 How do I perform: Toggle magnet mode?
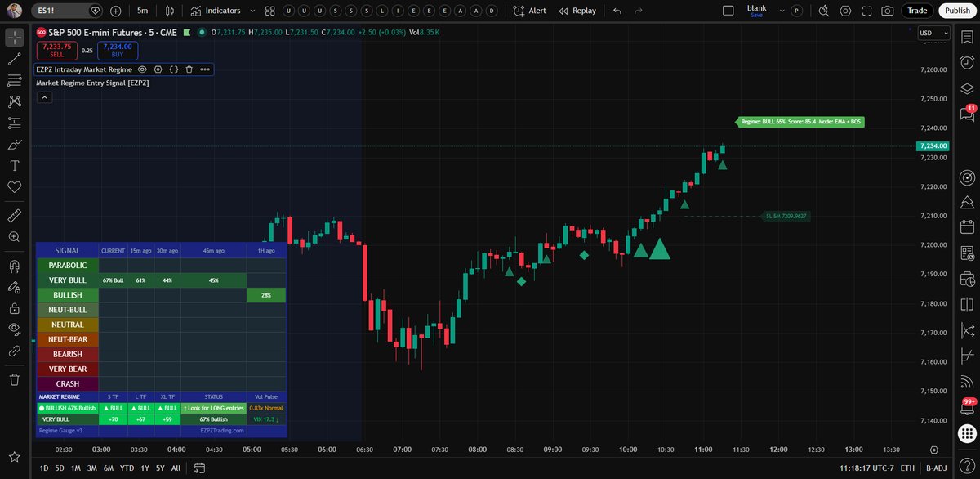coord(14,266)
